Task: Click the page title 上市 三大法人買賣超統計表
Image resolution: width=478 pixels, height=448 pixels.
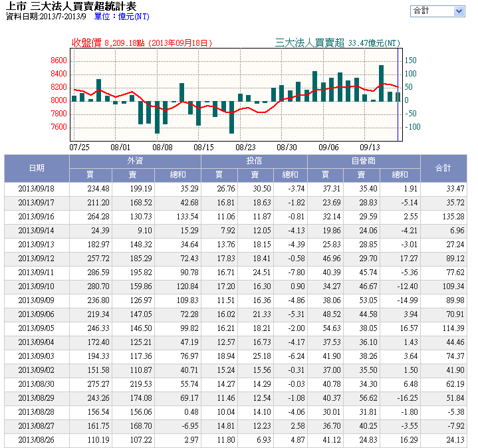Action: 70,6
